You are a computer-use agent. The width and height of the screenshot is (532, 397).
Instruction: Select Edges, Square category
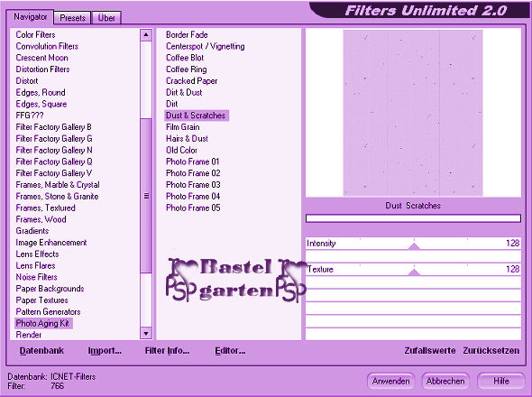(x=41, y=104)
